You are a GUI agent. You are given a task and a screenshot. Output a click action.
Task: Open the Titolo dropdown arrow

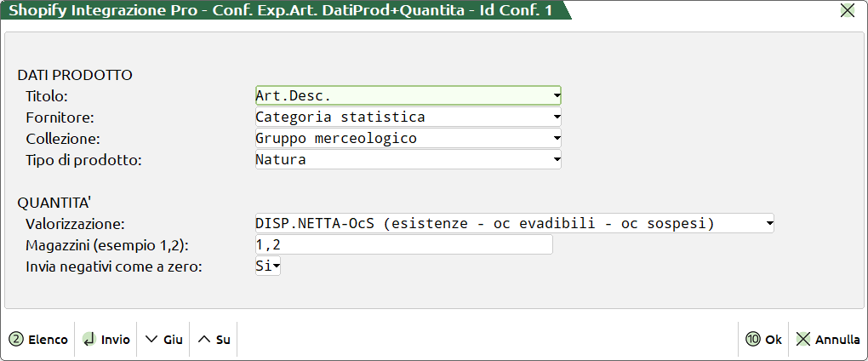click(556, 95)
